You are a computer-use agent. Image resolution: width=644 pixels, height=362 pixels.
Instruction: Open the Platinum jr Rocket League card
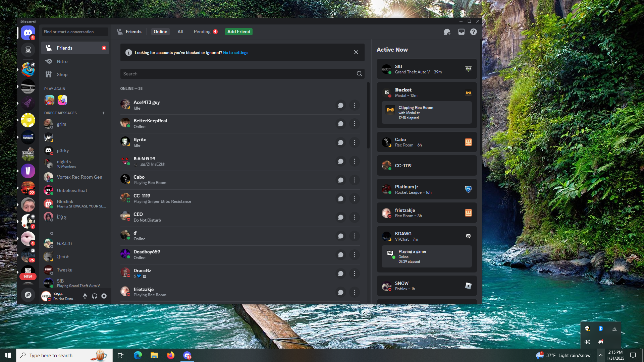pyautogui.click(x=427, y=189)
